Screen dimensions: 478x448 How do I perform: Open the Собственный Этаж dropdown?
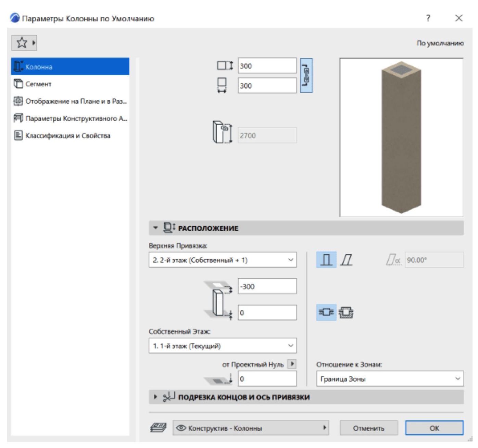point(223,346)
